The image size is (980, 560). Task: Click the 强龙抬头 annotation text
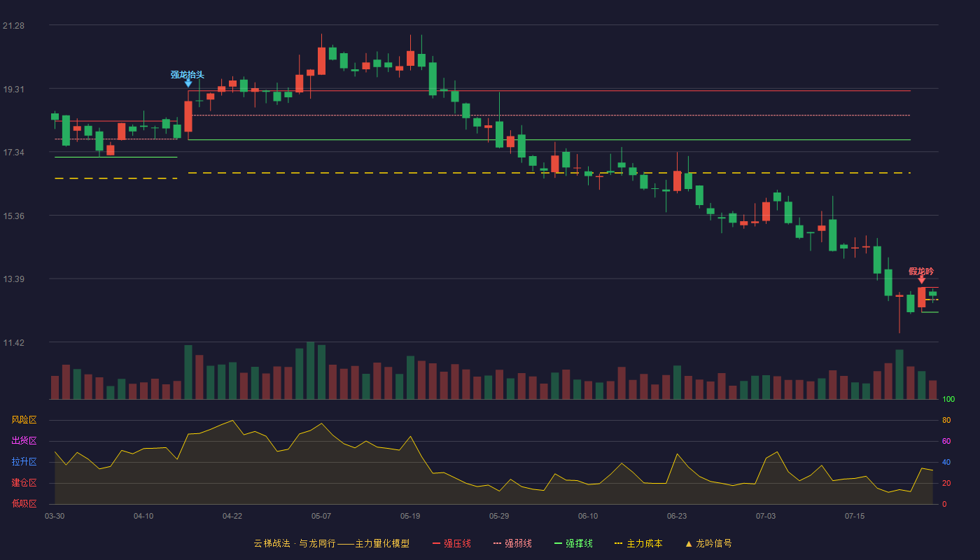point(188,74)
